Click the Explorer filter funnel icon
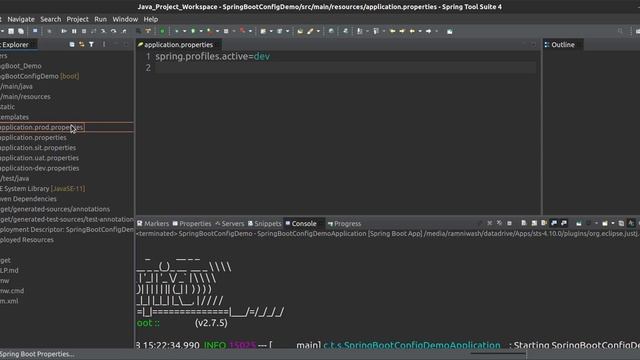 pos(91,44)
